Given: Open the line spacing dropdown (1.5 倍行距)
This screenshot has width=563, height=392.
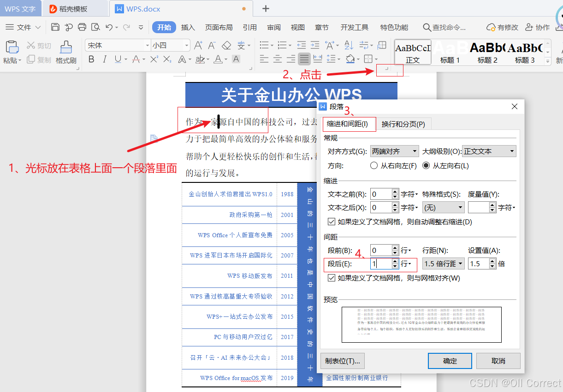Looking at the screenshot, I should pos(443,263).
